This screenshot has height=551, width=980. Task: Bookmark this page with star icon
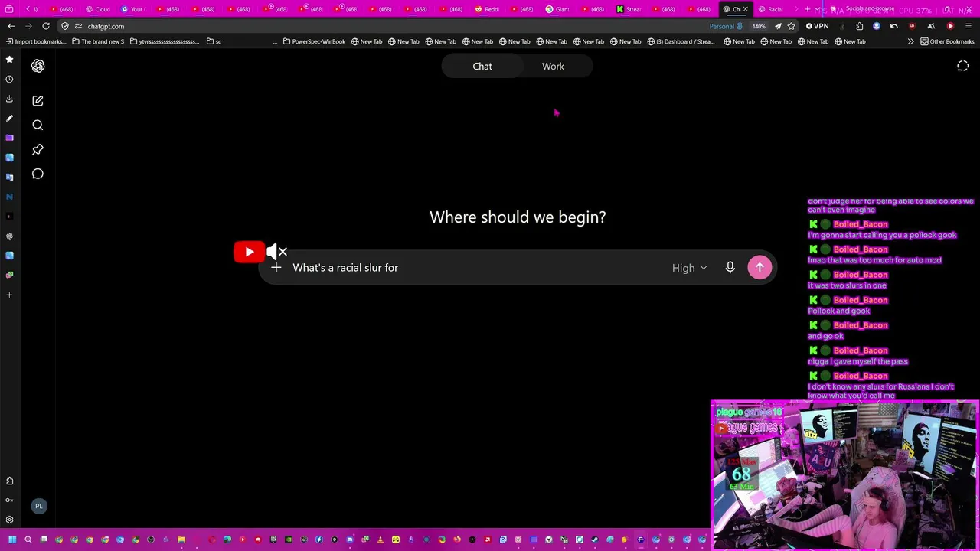791,26
